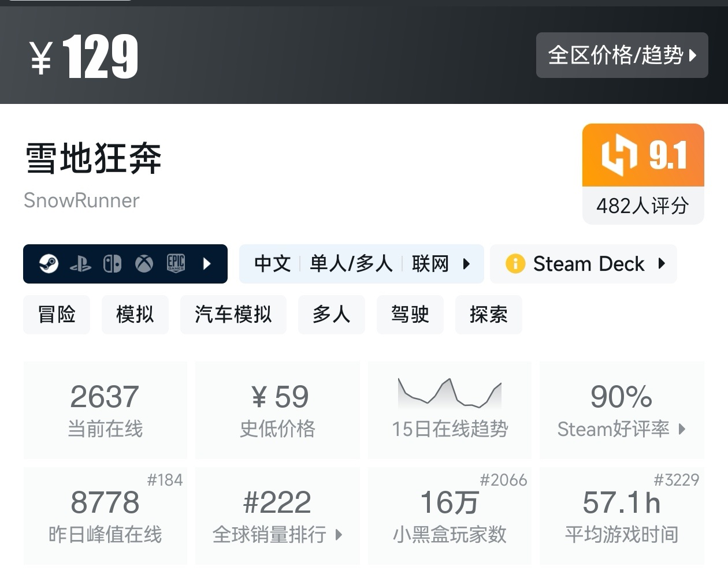This screenshot has height=574, width=728.
Task: Tap the 中文 language label
Action: pos(272,264)
